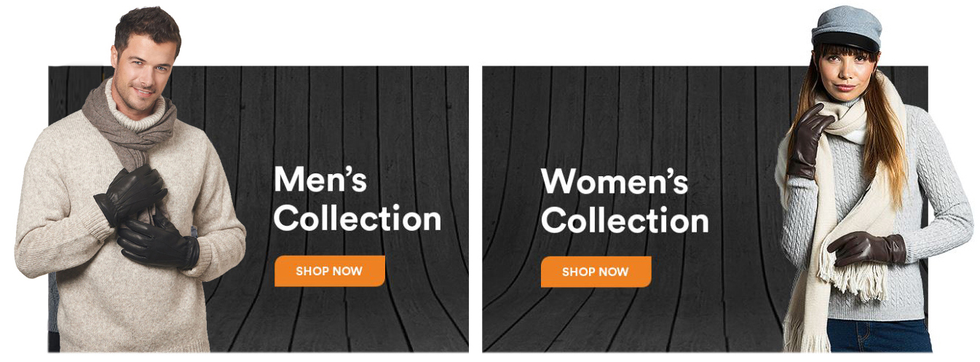Click Shop Now under Men's Collection
Viewport: 980px width, 362px height.
tap(329, 271)
